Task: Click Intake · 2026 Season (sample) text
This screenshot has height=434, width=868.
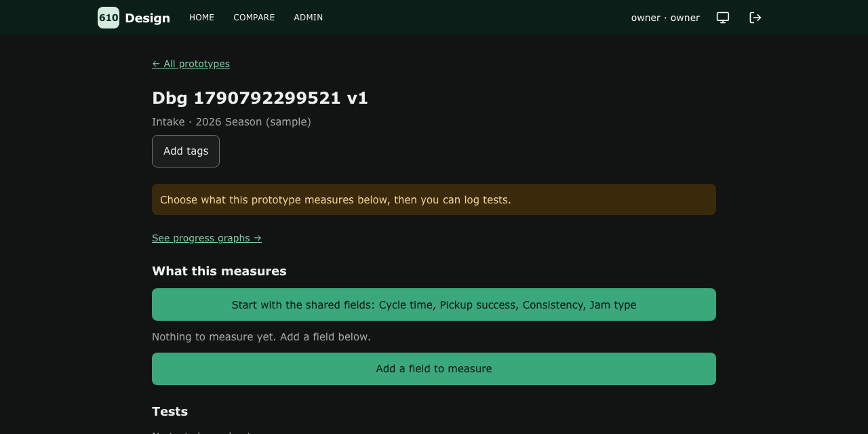Action: tap(231, 122)
